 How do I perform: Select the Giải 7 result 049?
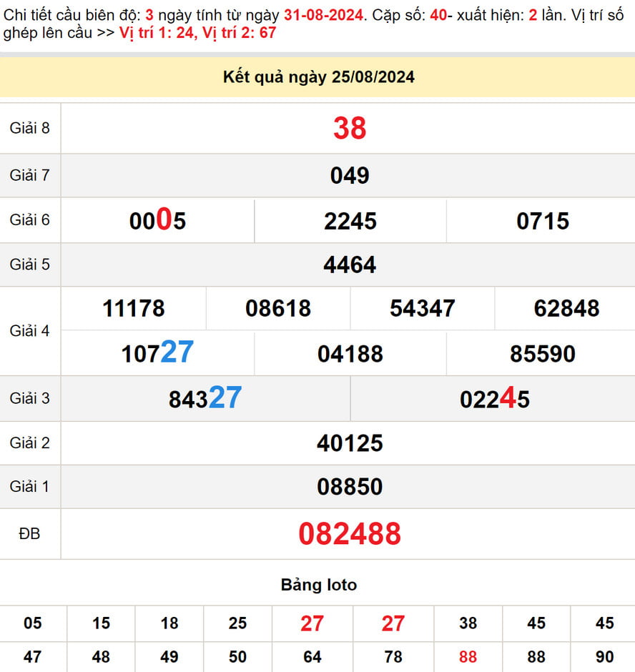(350, 176)
